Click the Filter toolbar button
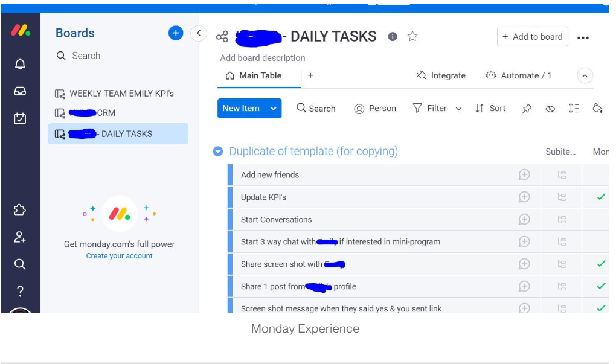The width and height of the screenshot is (616, 364). point(429,109)
